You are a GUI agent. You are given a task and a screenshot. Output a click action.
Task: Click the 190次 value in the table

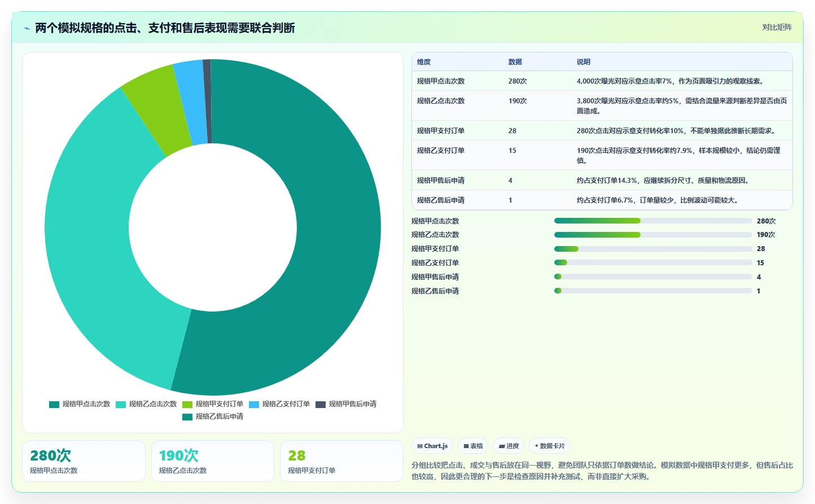pyautogui.click(x=518, y=101)
